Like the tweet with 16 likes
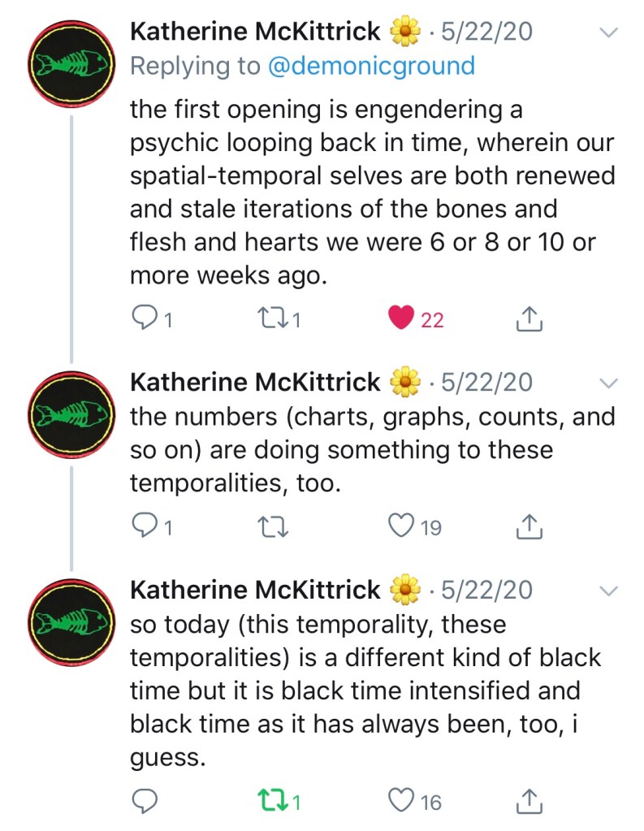Viewport: 644px width, 831px height. coord(402,802)
